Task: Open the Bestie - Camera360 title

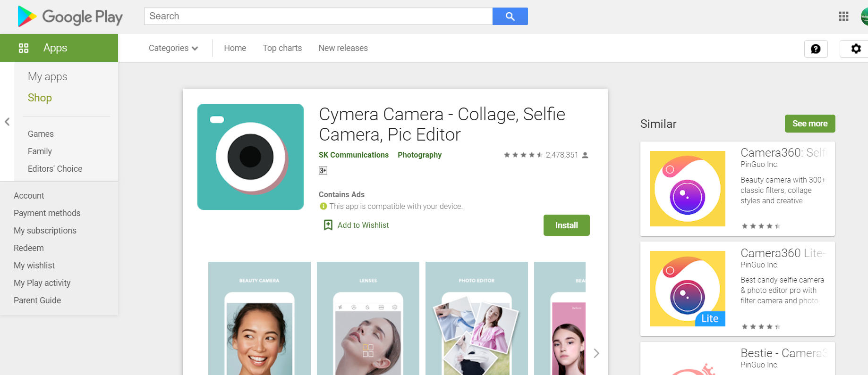Action: coord(784,353)
